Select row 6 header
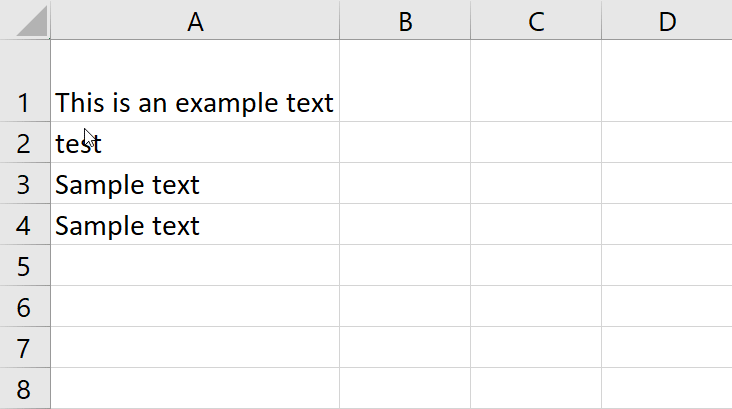The width and height of the screenshot is (732, 409). pyautogui.click(x=25, y=307)
